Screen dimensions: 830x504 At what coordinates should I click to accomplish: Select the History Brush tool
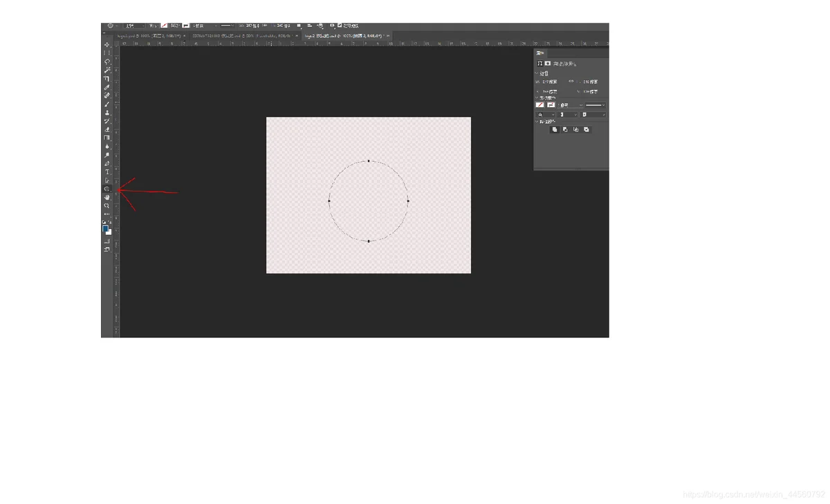point(107,120)
